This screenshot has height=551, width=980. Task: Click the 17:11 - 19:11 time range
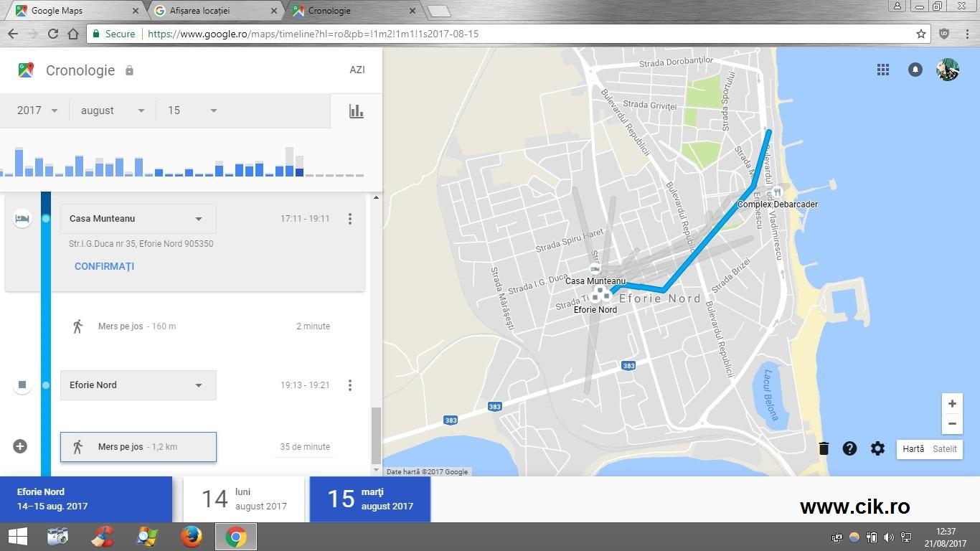[305, 219]
